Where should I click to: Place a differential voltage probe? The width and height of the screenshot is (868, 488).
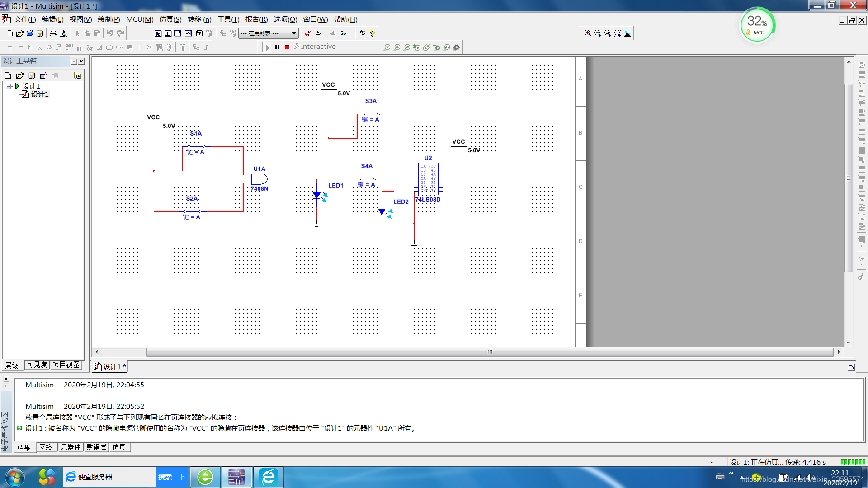[417, 47]
